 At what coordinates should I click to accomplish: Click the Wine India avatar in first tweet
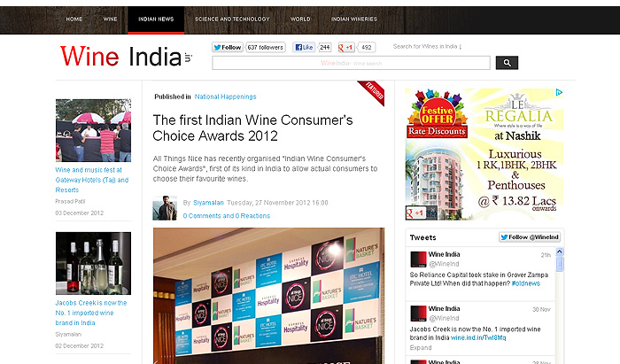point(418,259)
